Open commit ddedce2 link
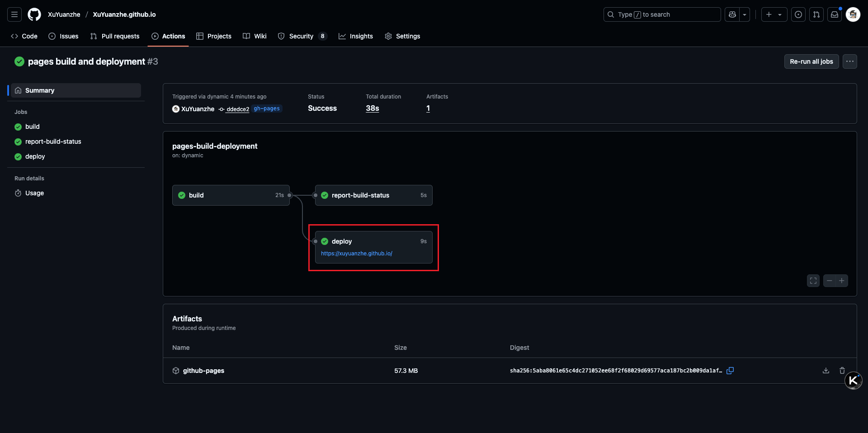Image resolution: width=868 pixels, height=433 pixels. pos(238,109)
